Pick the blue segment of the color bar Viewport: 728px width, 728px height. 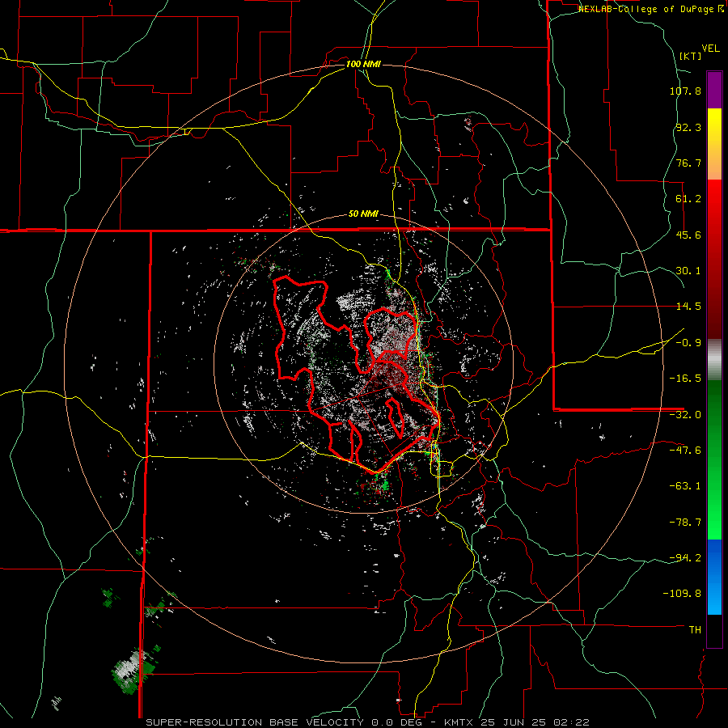pyautogui.click(x=714, y=577)
